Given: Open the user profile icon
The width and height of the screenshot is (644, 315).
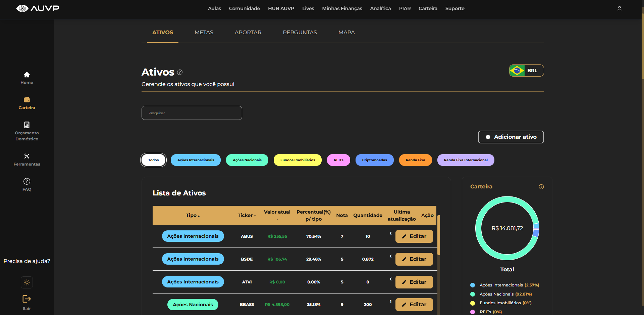Looking at the screenshot, I should point(620,8).
